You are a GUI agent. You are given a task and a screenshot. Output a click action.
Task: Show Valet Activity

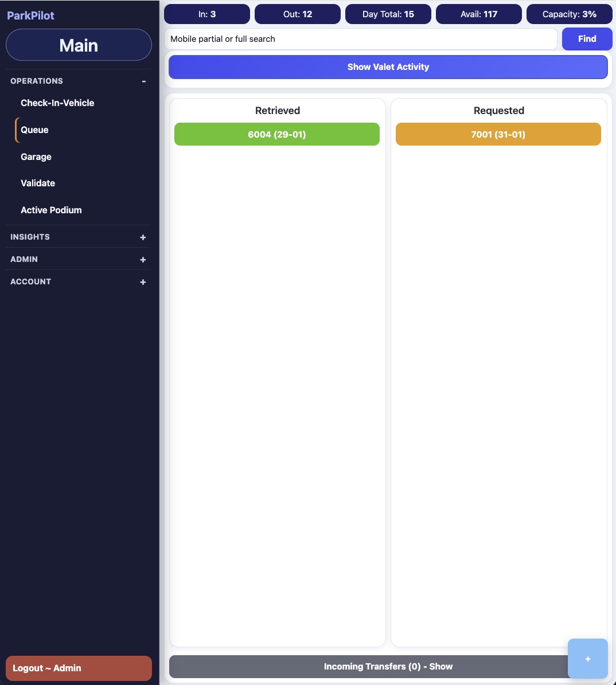[388, 67]
